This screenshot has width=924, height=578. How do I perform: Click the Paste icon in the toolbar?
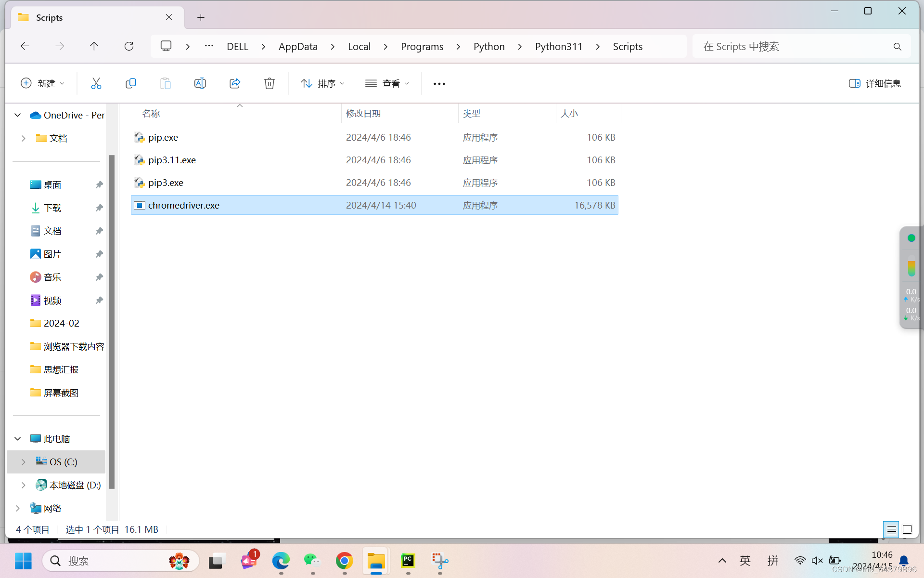[x=165, y=83]
